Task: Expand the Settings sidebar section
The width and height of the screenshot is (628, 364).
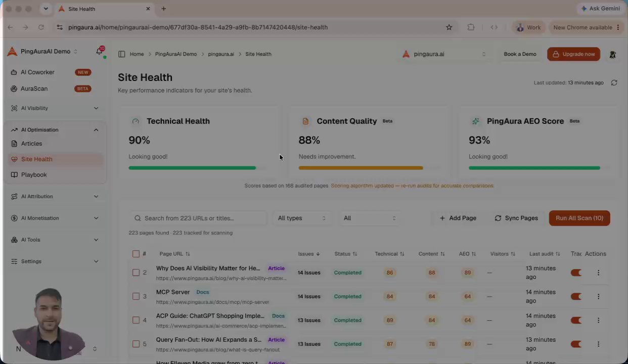Action: (55, 261)
